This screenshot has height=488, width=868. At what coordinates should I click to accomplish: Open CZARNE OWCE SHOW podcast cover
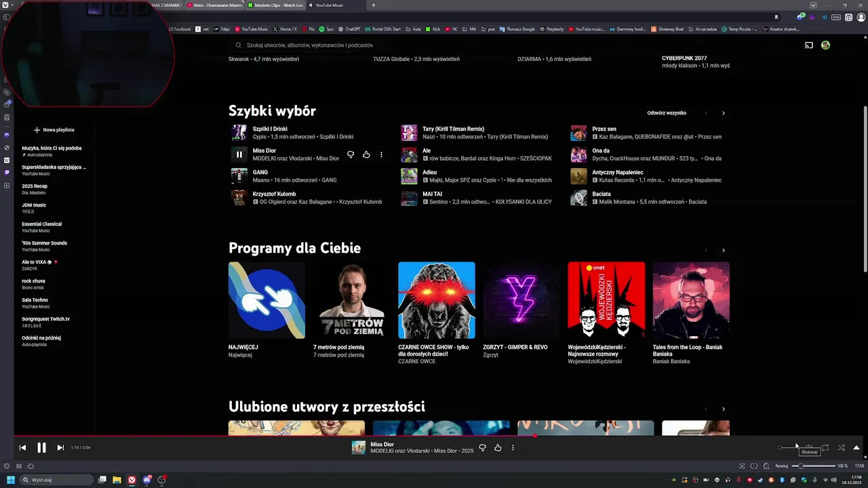[x=437, y=300]
